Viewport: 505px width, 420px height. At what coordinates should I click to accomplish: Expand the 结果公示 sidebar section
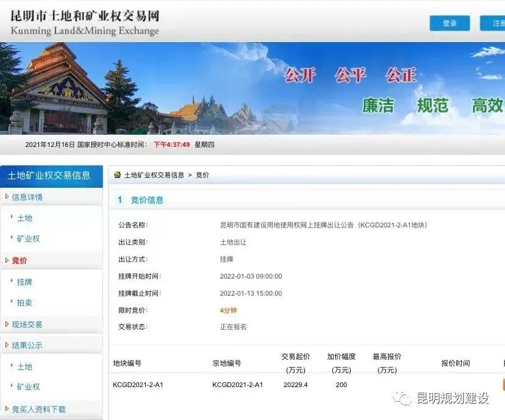click(27, 345)
